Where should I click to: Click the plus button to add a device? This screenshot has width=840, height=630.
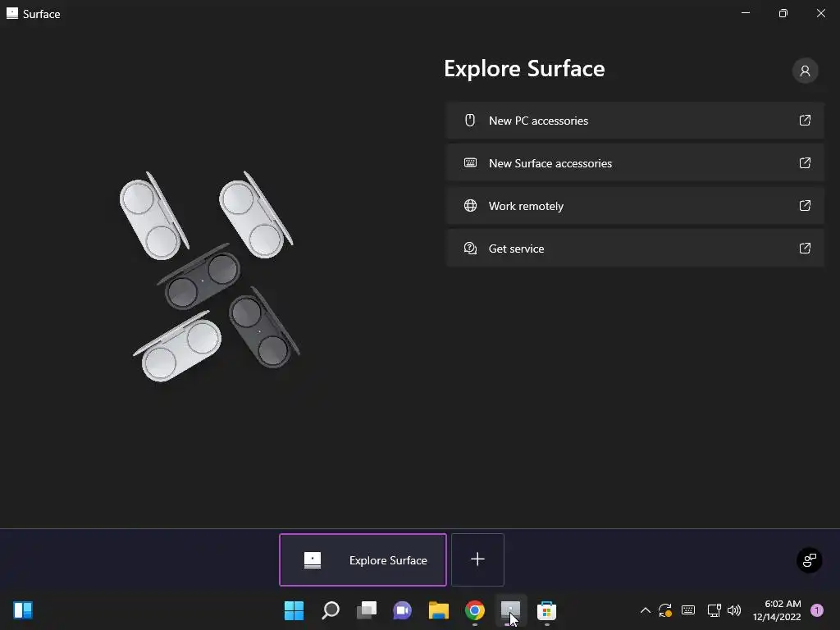477,559
